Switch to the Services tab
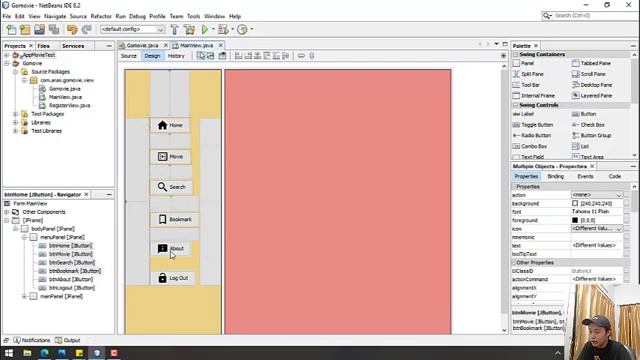The image size is (640, 360). point(73,46)
